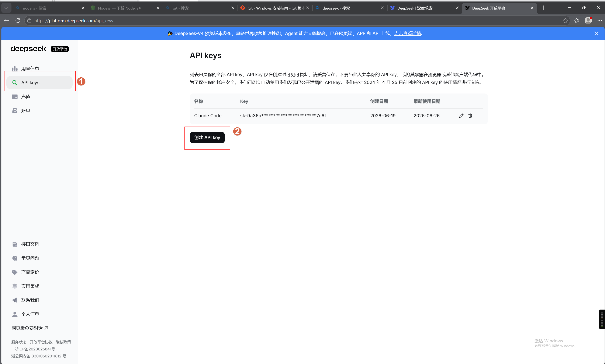The width and height of the screenshot is (605, 364).
Task: Click the 创建 API key button
Action: [207, 137]
